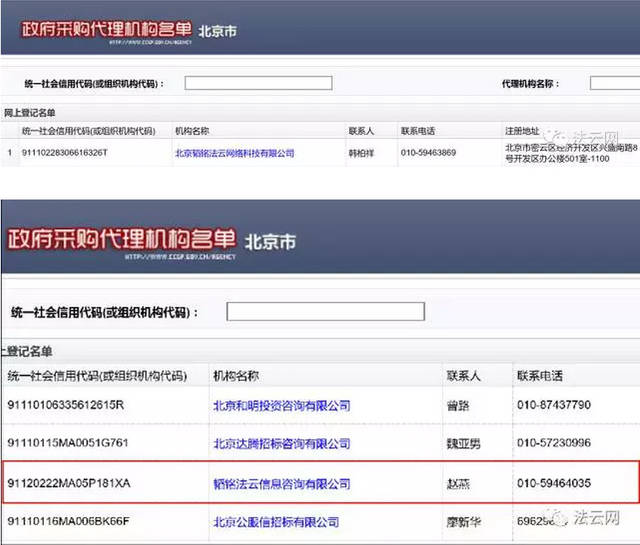Screen dimensions: 640x545
Task: Click contact name 韩柏祥
Action: [361, 153]
